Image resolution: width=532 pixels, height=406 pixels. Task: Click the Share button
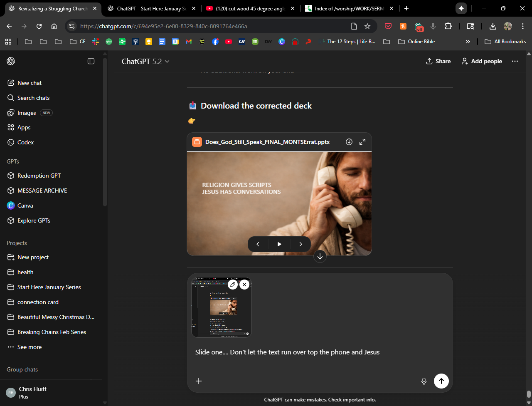pos(438,61)
